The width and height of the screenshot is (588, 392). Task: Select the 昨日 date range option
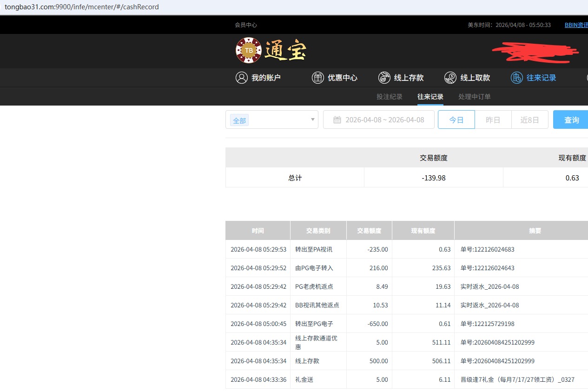tap(493, 120)
